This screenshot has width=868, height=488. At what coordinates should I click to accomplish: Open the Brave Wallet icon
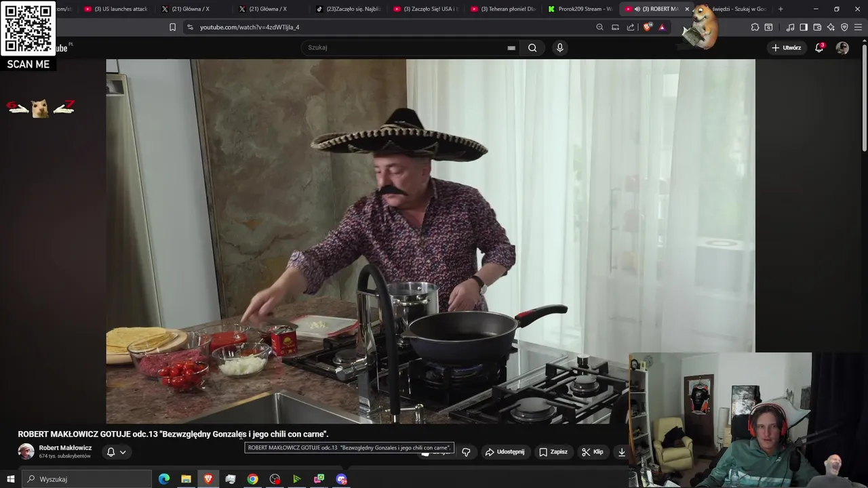coord(817,27)
